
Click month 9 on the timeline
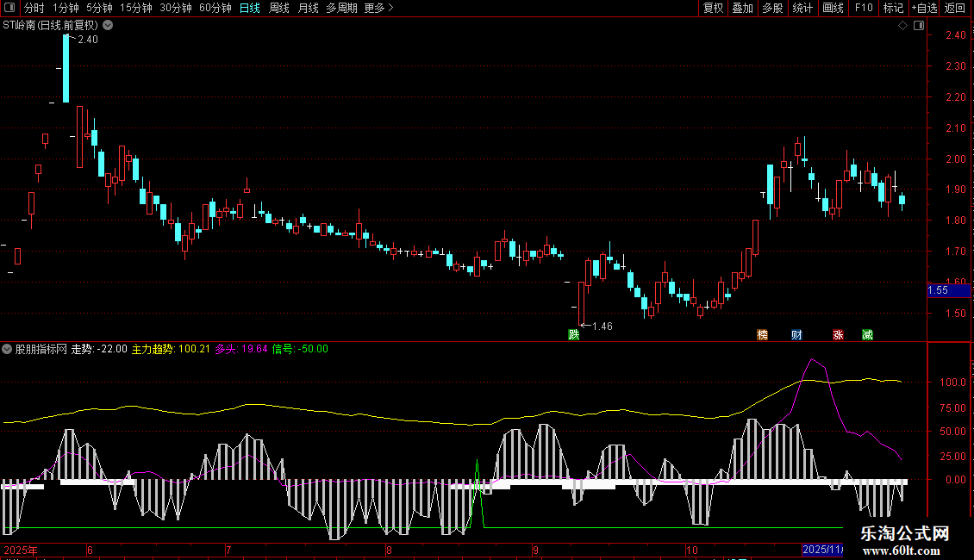[535, 550]
